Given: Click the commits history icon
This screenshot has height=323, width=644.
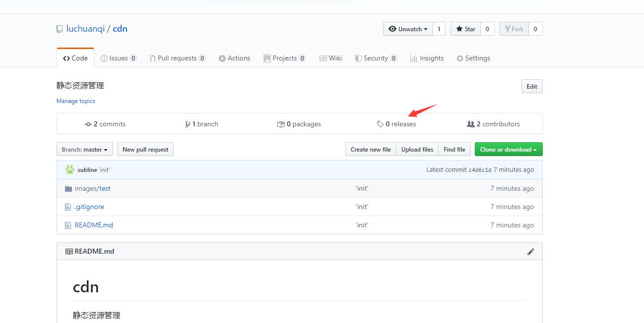Looking at the screenshot, I should coord(88,124).
